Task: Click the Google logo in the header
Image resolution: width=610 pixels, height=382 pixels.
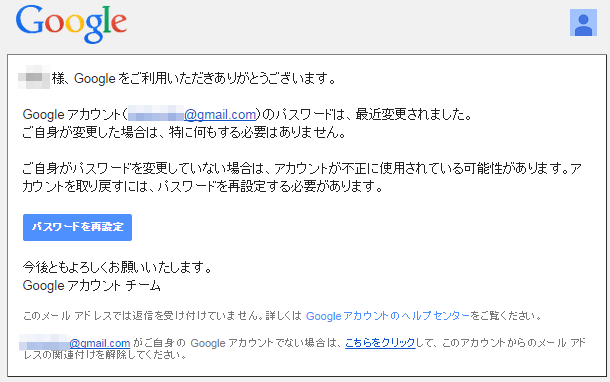Action: (x=71, y=23)
